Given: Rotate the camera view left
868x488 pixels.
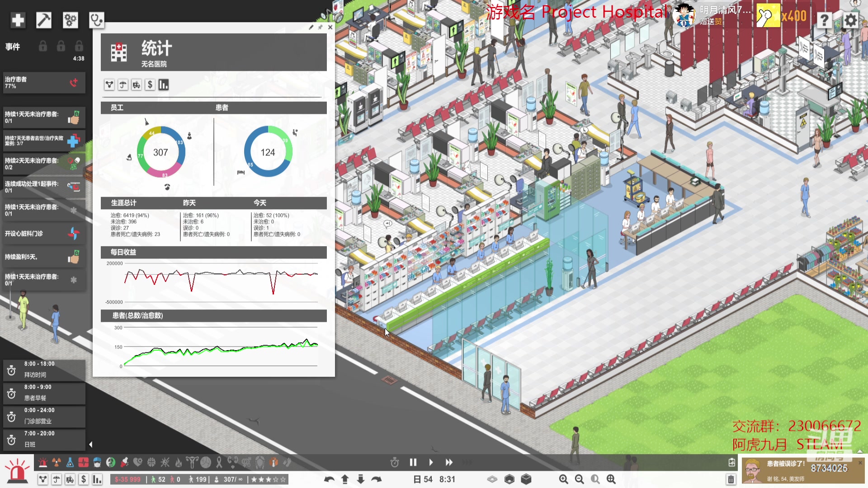Looking at the screenshot, I should pyautogui.click(x=329, y=479).
